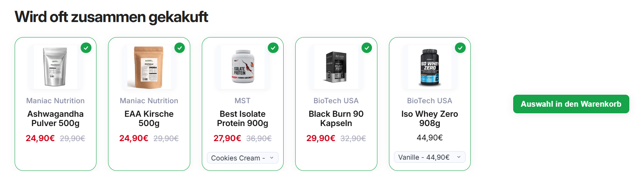The width and height of the screenshot is (644, 179).
Task: Expand the Vanille - 44,90€ dropdown
Action: 429,157
